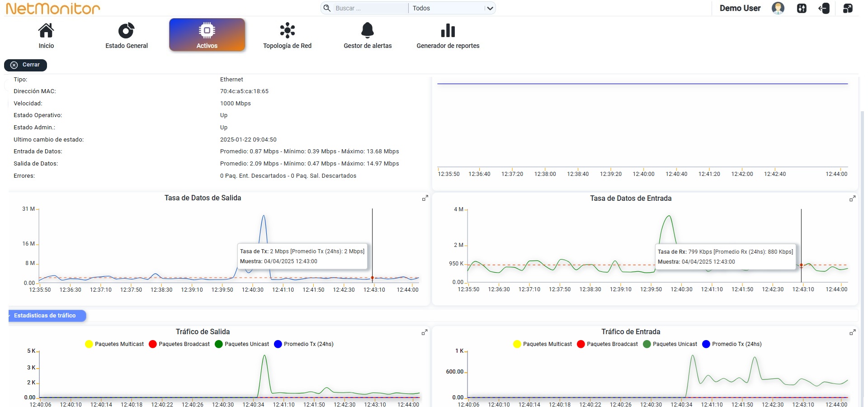Click the logout icon in header
The height and width of the screenshot is (407, 868).
[824, 8]
